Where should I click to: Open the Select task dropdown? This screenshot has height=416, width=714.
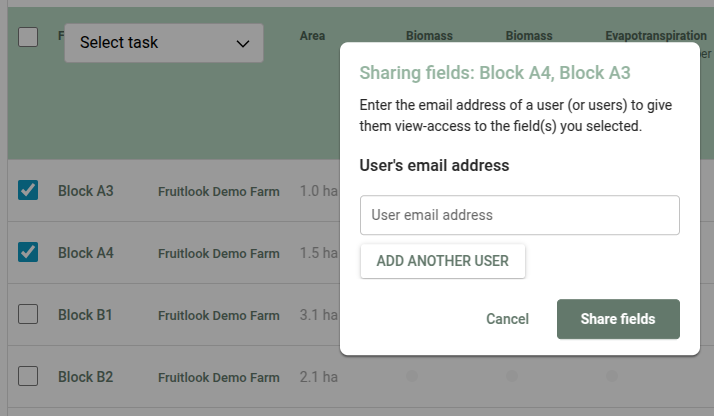164,43
